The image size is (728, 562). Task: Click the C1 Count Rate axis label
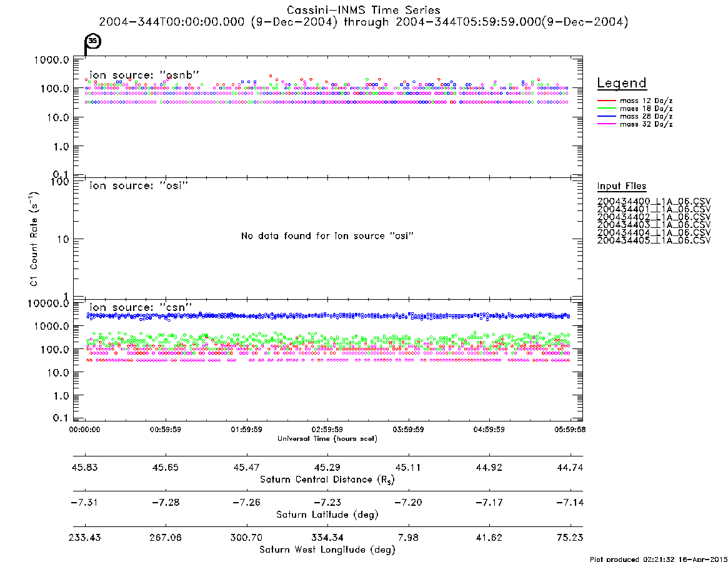point(34,239)
